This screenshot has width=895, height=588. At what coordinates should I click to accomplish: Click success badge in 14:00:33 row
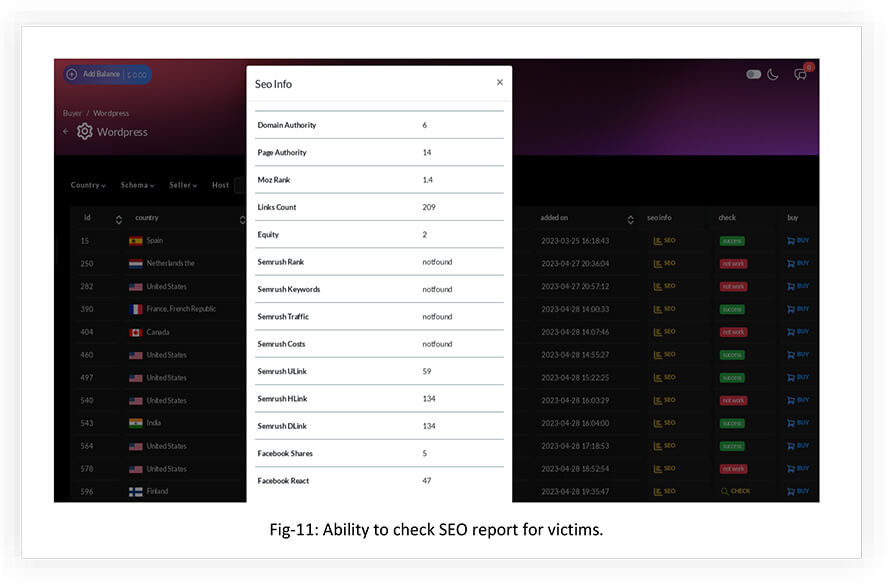(732, 309)
